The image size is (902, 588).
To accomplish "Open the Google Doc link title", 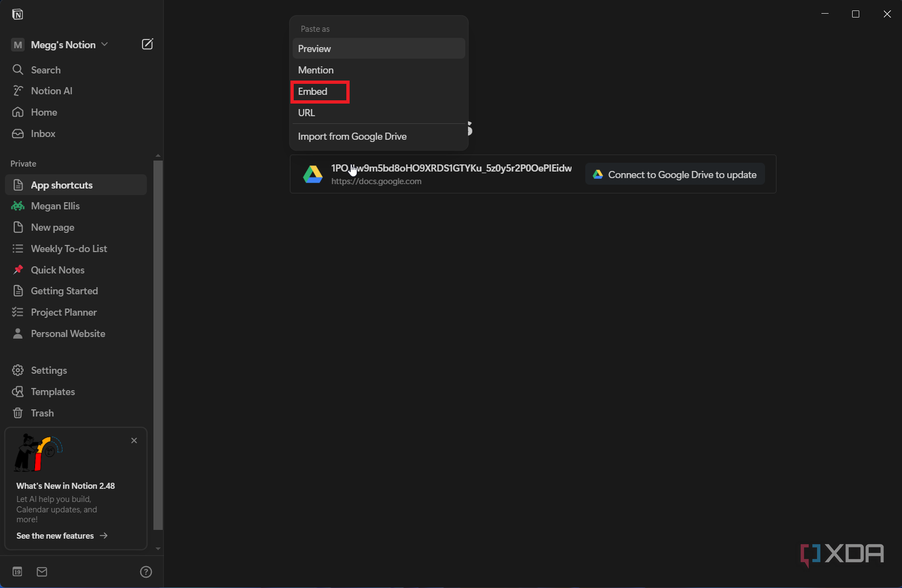I will (x=452, y=168).
